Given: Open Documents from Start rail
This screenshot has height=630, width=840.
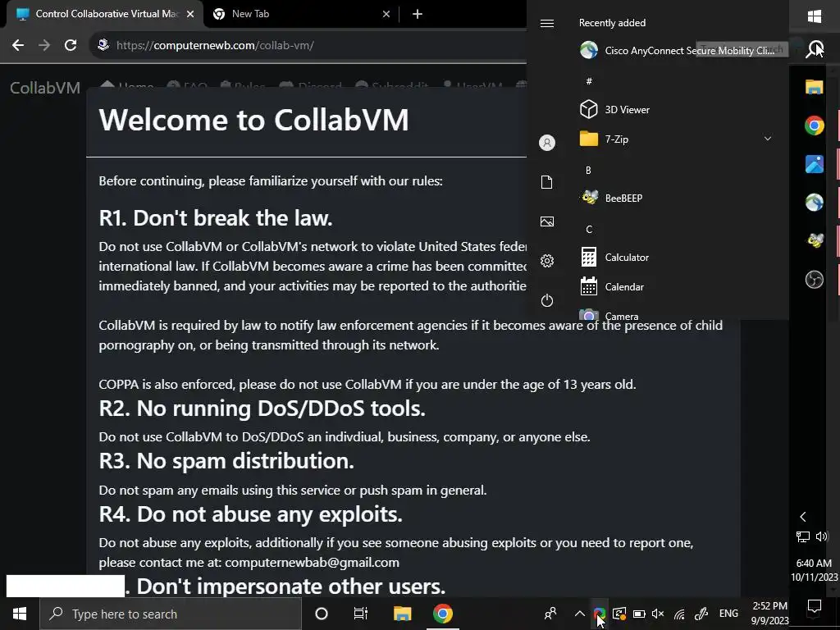Looking at the screenshot, I should [547, 182].
